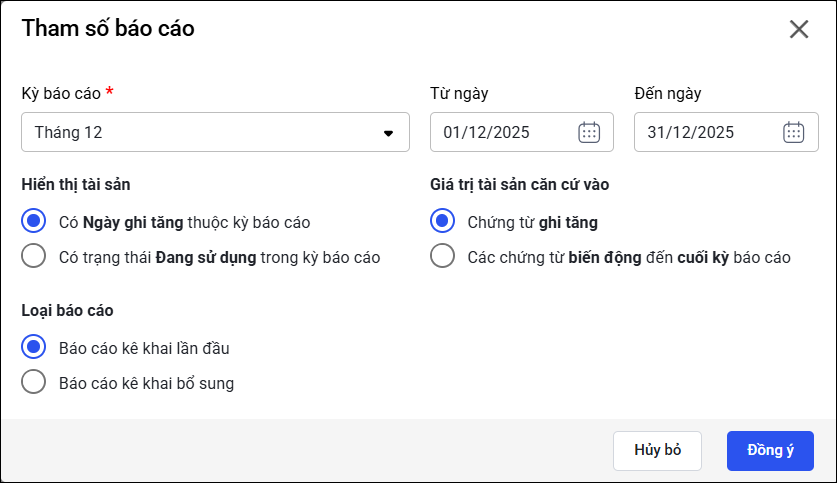The height and width of the screenshot is (483, 837).
Task: Choose the Chứng từ ghi tăng radio button
Action: click(442, 222)
